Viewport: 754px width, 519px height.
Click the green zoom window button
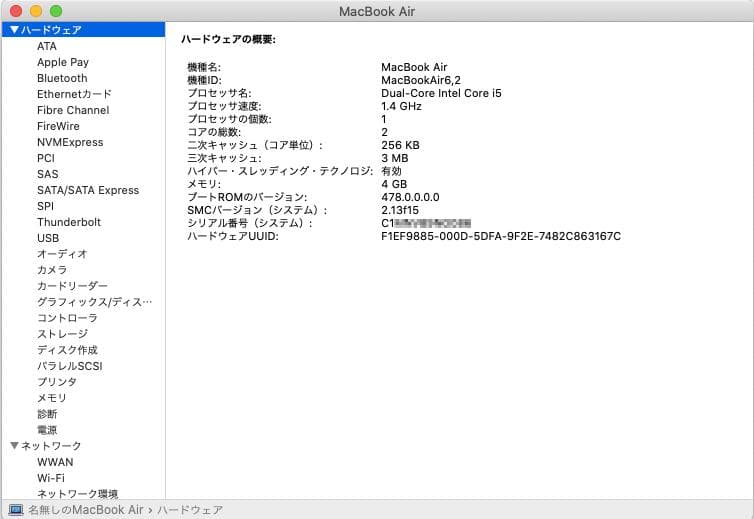pyautogui.click(x=56, y=11)
